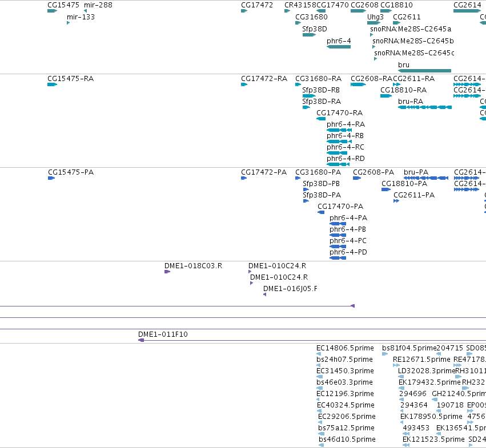Click the bru gene bar
486x448 pixels.
[x=425, y=71]
